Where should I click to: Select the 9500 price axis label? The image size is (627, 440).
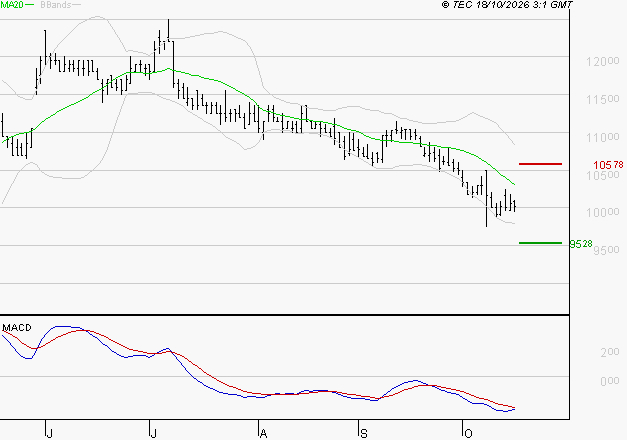pos(606,250)
